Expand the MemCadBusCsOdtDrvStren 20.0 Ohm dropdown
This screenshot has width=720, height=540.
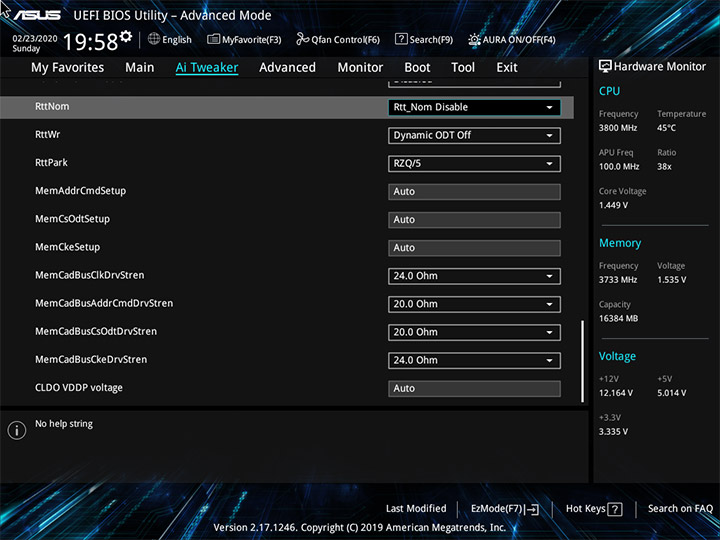pos(474,332)
